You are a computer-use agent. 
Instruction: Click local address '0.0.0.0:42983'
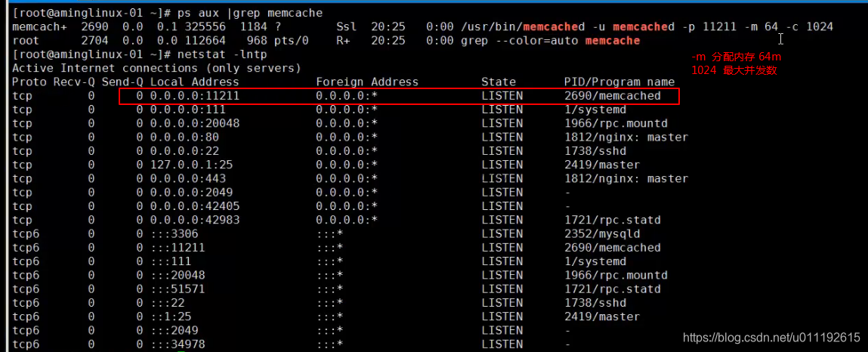click(195, 221)
